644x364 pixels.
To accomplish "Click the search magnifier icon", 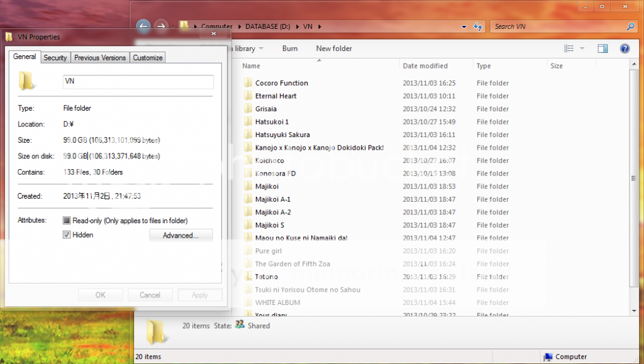I will [630, 26].
